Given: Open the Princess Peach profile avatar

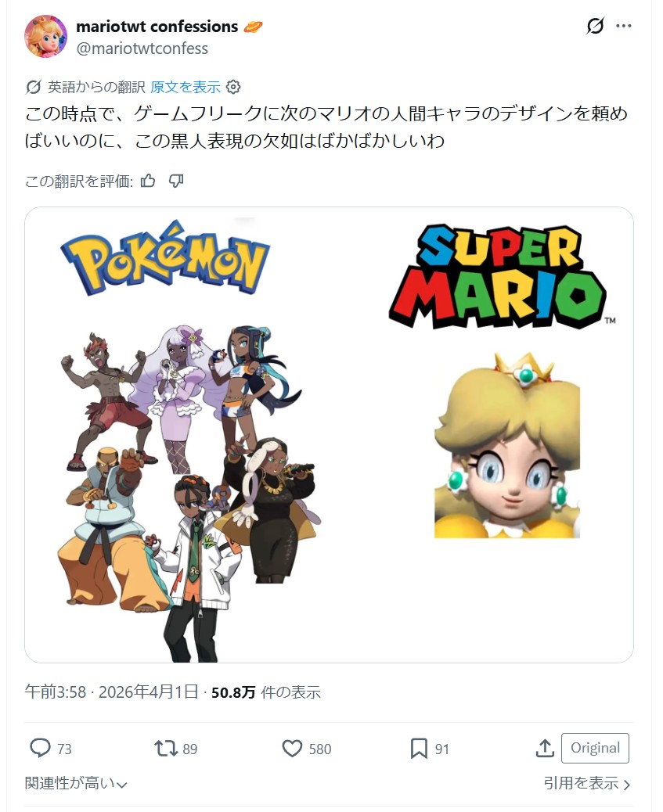Looking at the screenshot, I should click(x=45, y=36).
